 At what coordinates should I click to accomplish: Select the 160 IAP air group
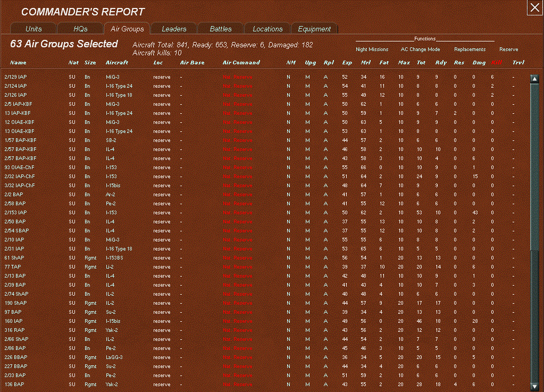(13, 321)
